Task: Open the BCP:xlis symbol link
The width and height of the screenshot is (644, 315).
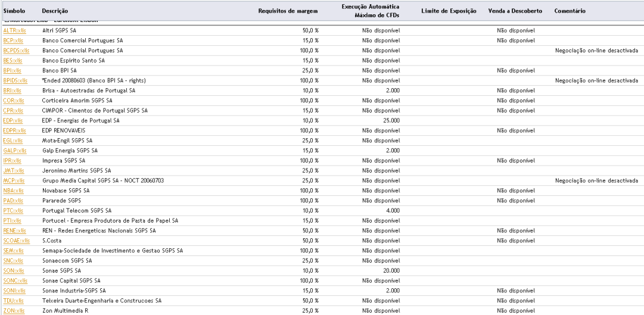Action: tap(13, 40)
